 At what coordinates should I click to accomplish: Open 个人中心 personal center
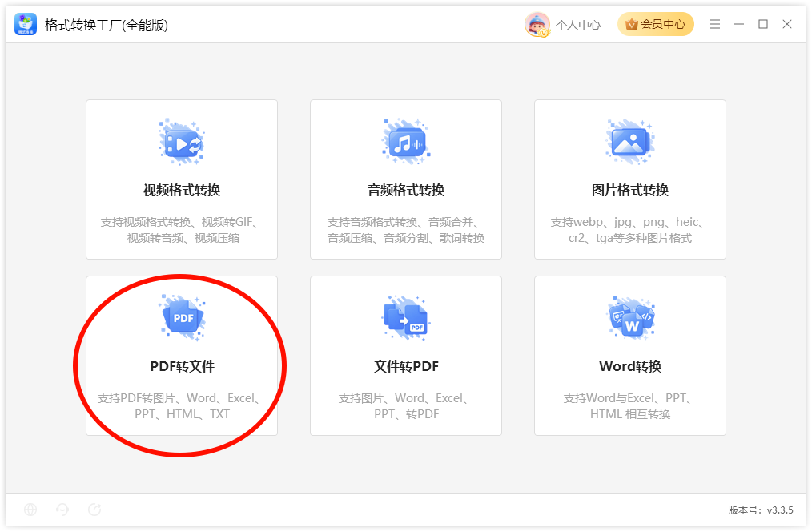(x=578, y=25)
